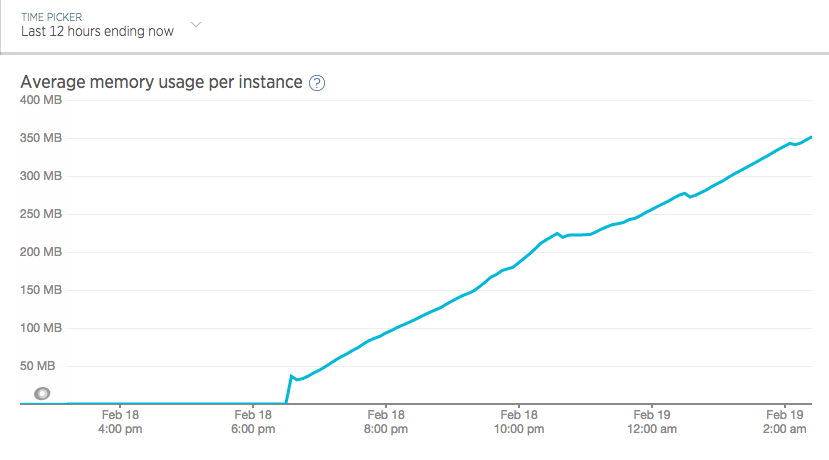Screen dimensions: 829x460
Task: Open the time picker dropdown chevron
Action: (x=196, y=25)
